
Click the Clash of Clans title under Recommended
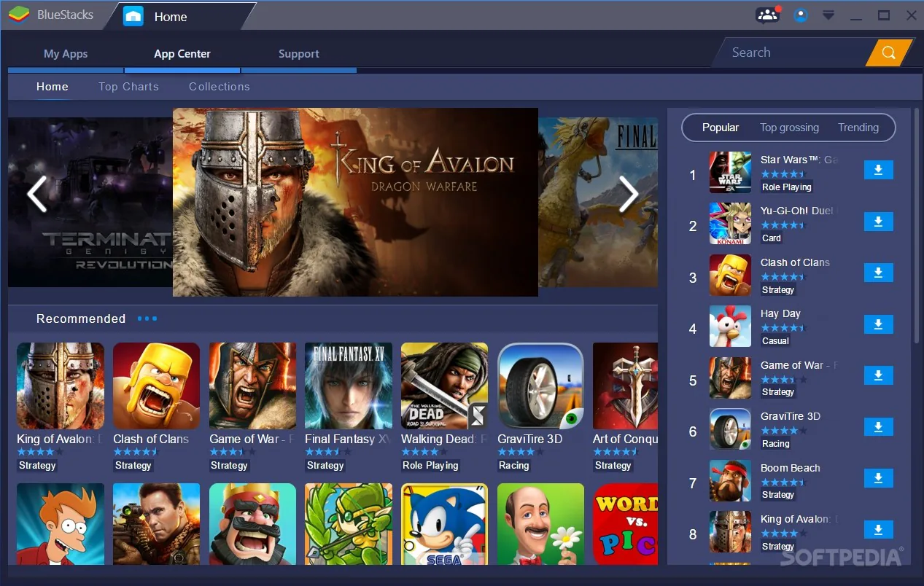click(151, 439)
